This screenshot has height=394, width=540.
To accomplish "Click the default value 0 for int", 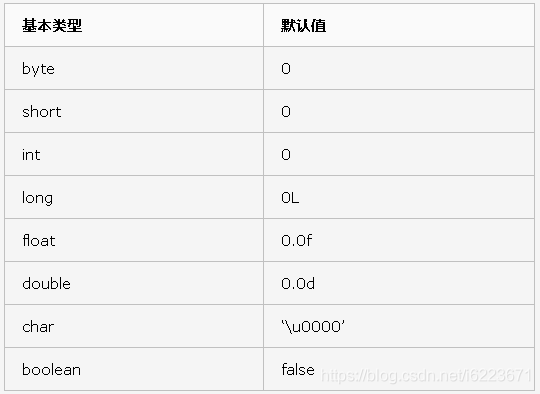I will [286, 155].
